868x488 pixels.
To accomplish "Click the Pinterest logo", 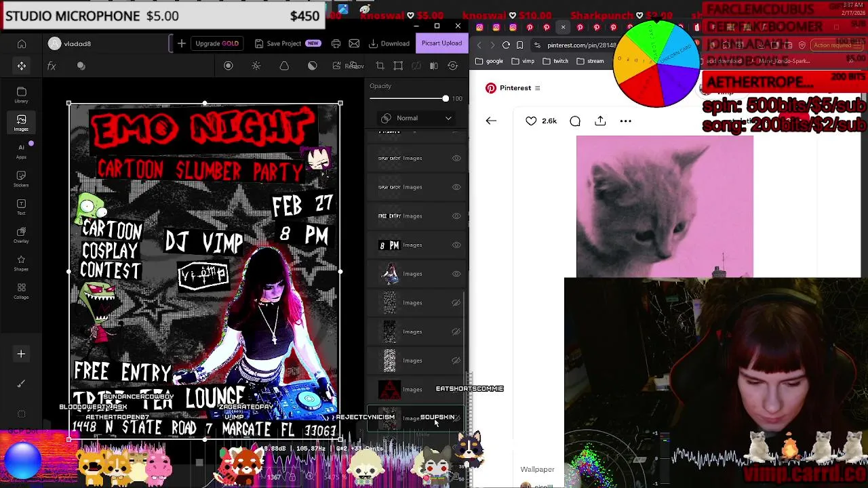I will [x=491, y=88].
